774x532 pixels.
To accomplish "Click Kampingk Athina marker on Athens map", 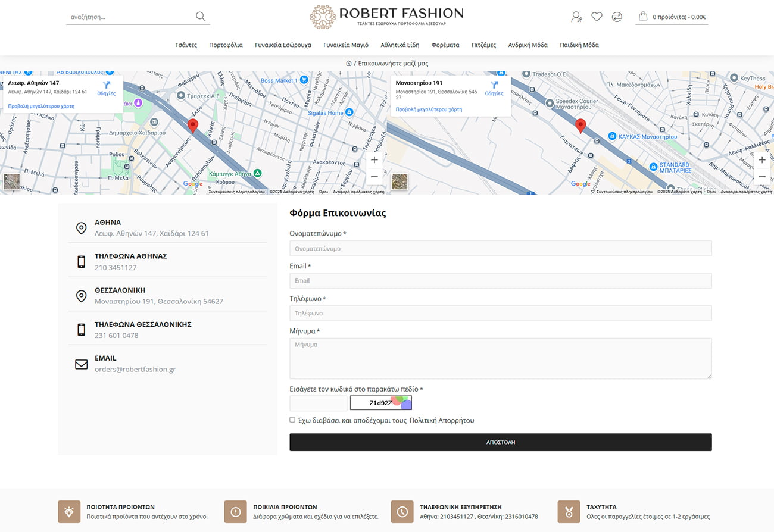I will coord(257,173).
